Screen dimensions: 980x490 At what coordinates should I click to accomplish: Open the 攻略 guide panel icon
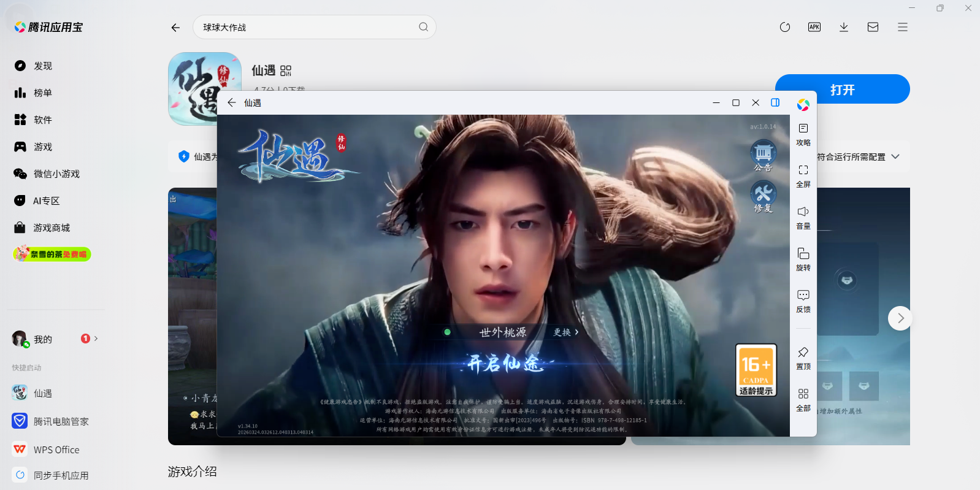pyautogui.click(x=803, y=134)
